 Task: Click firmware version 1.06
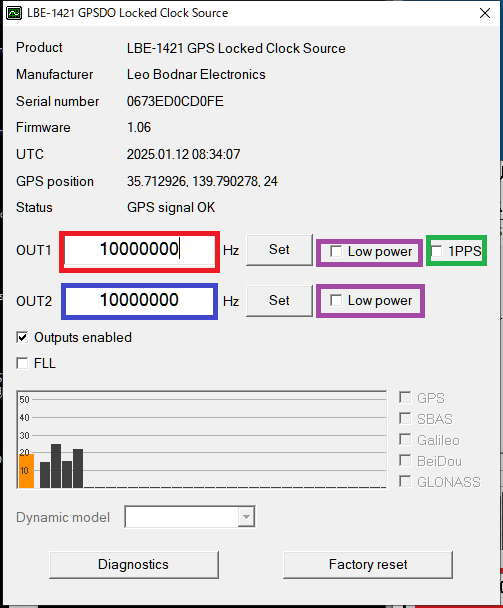(x=139, y=128)
